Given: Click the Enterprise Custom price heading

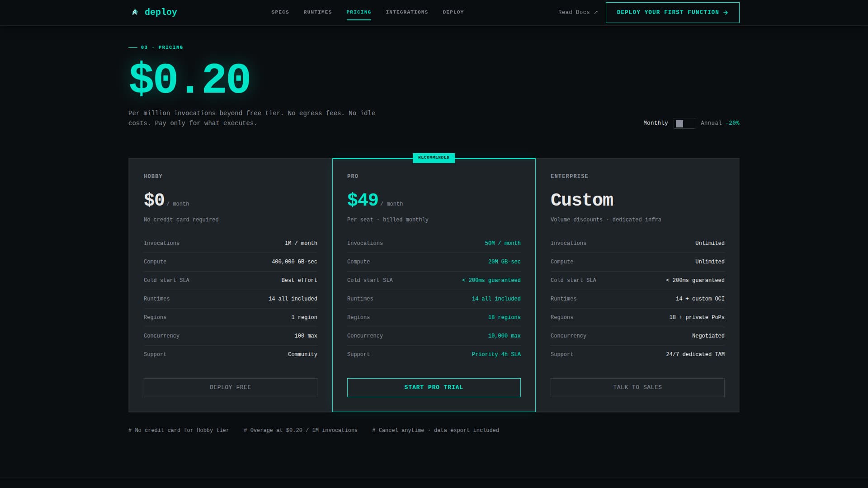Looking at the screenshot, I should (x=582, y=200).
